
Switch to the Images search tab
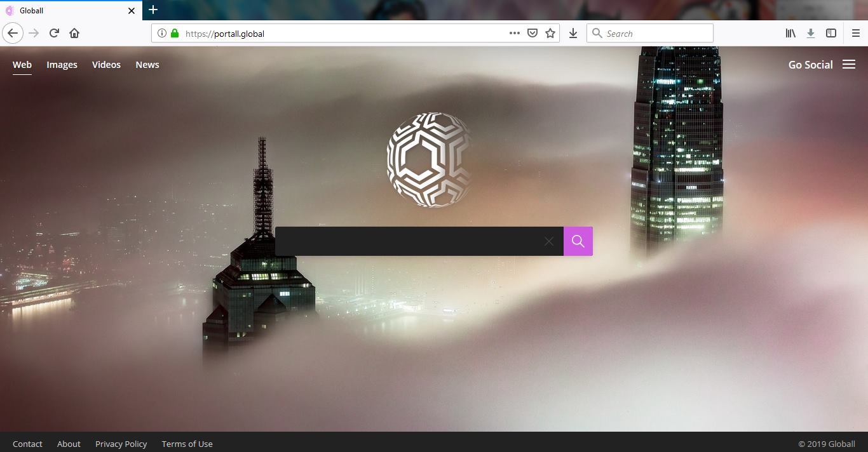point(62,65)
